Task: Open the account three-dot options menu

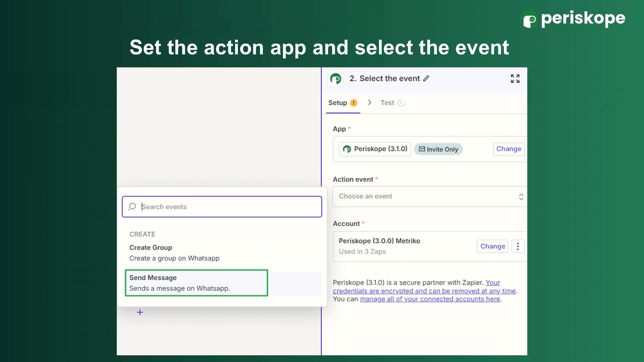Action: (518, 246)
